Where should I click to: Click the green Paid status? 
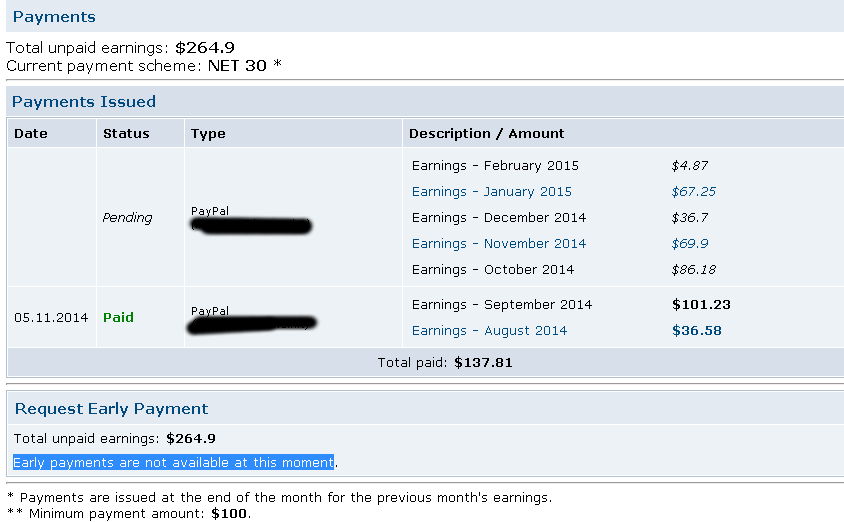[x=118, y=318]
